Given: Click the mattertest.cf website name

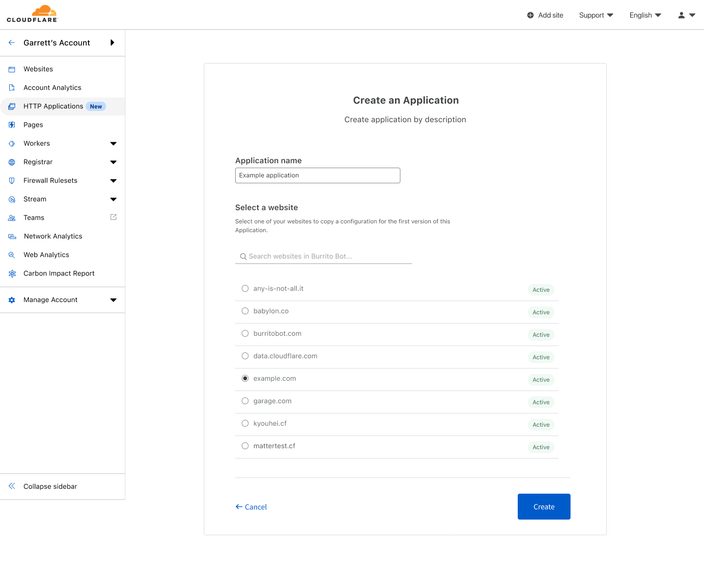Looking at the screenshot, I should tap(274, 446).
